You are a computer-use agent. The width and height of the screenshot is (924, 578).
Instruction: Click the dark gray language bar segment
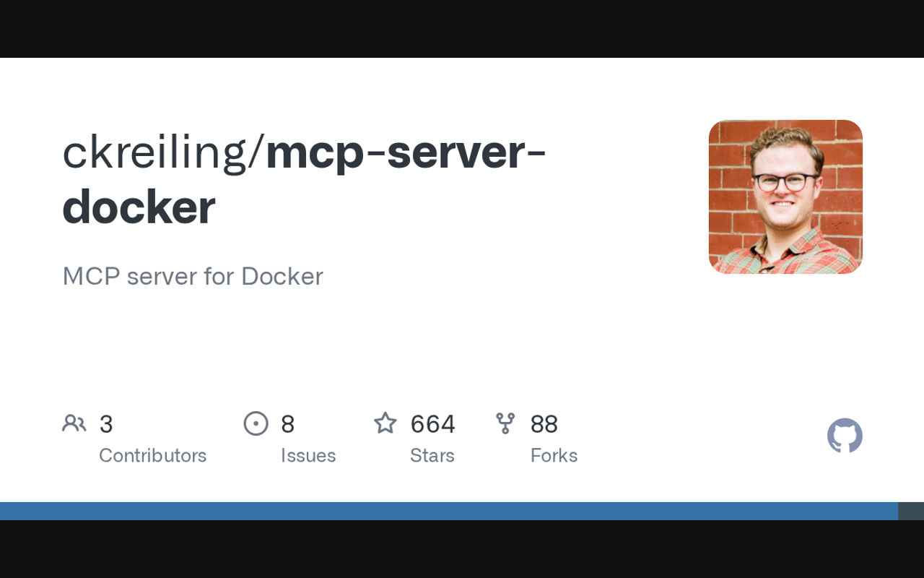click(911, 511)
